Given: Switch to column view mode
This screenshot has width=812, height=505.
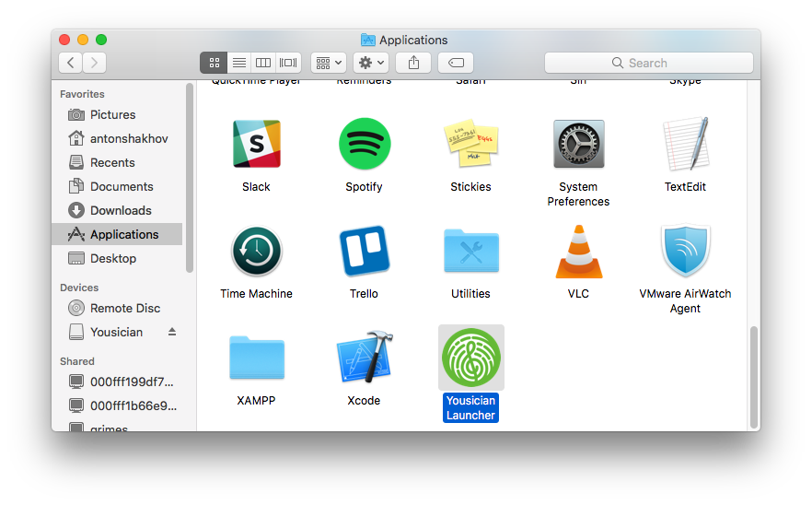Looking at the screenshot, I should [263, 63].
